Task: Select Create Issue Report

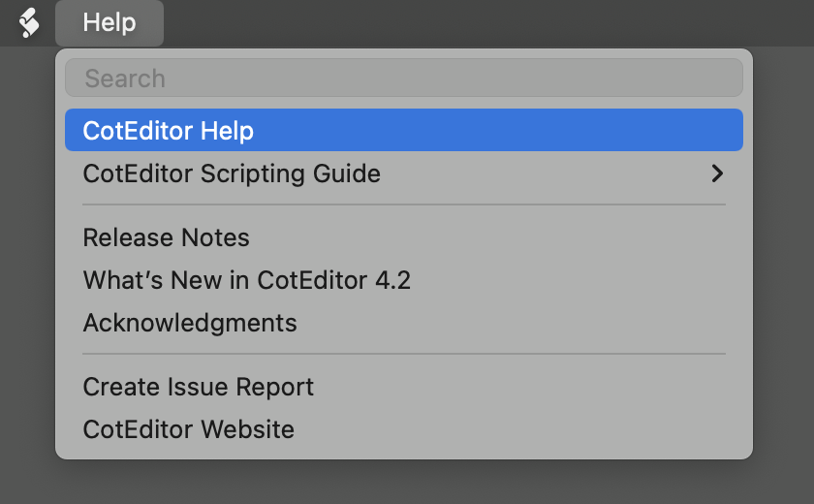Action: point(404,388)
